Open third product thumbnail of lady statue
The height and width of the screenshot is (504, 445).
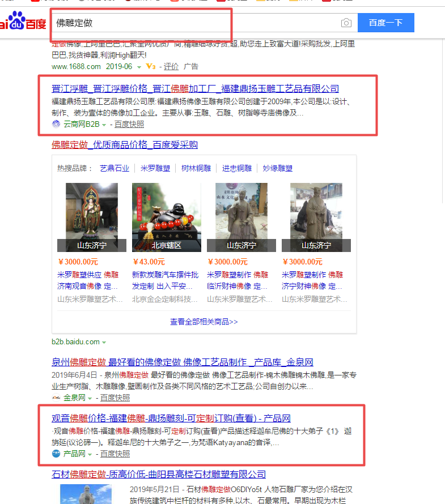(x=241, y=217)
